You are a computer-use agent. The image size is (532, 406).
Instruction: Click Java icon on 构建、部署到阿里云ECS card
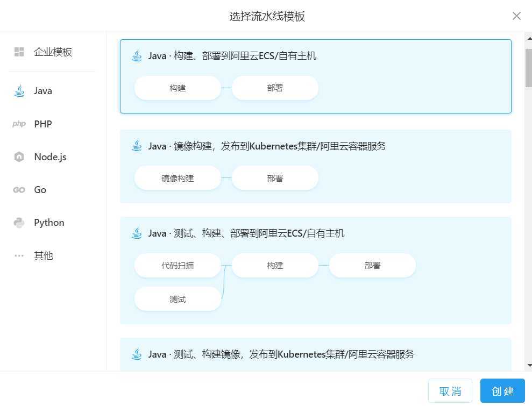[137, 55]
